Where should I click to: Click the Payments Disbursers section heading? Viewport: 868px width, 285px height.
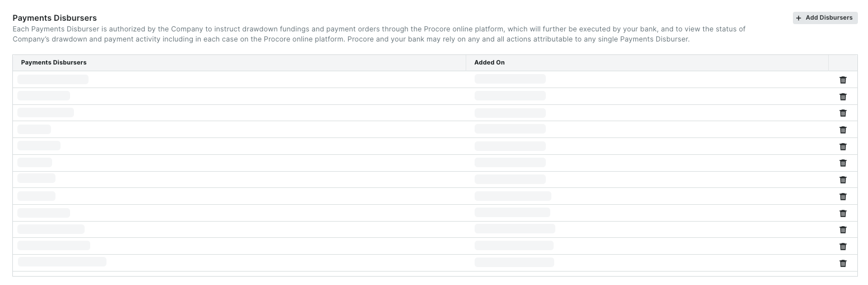(x=54, y=18)
